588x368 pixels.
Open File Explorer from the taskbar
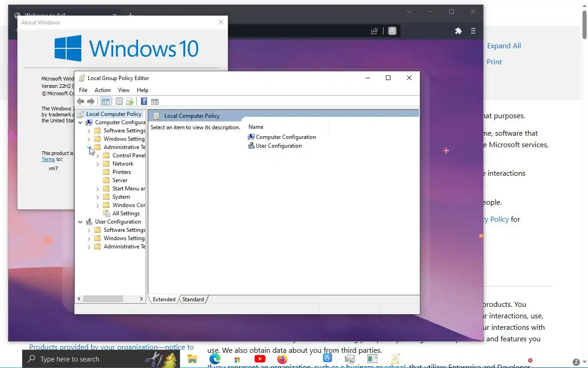pyautogui.click(x=192, y=359)
